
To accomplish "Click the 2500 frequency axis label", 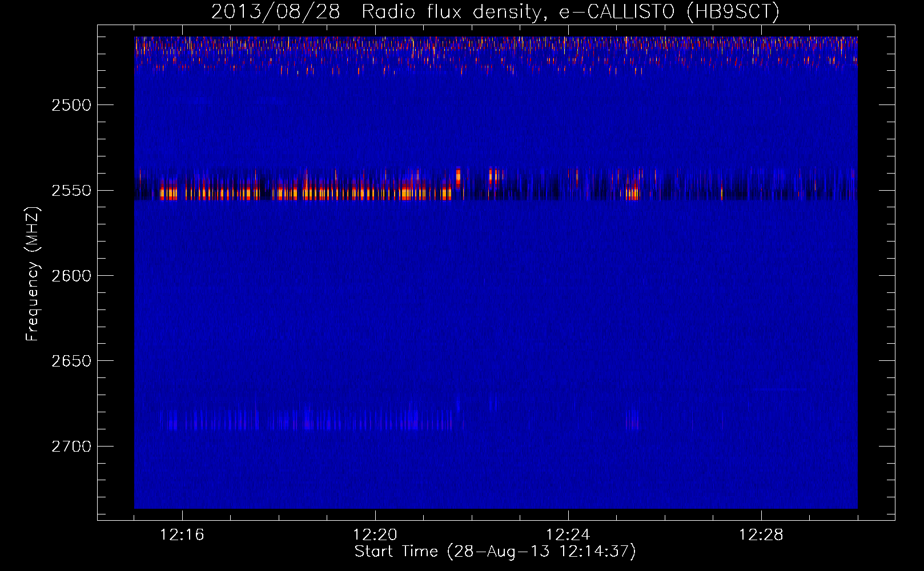I will pos(71,105).
